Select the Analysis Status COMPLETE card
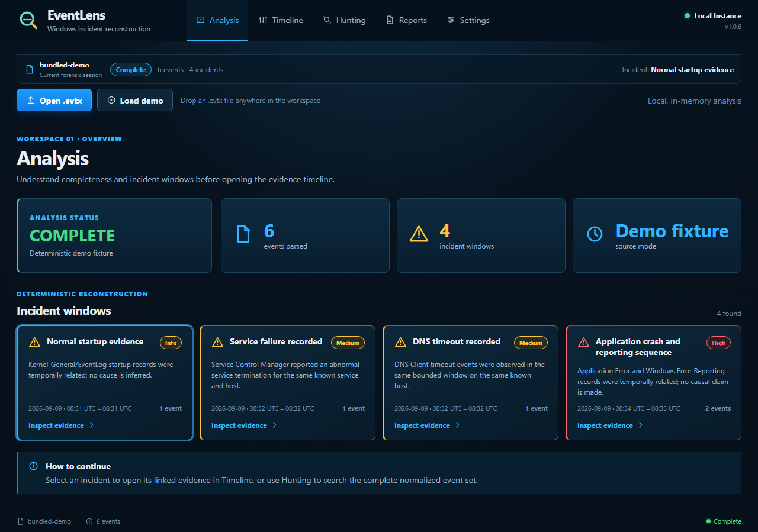This screenshot has height=532, width=758. pyautogui.click(x=114, y=236)
